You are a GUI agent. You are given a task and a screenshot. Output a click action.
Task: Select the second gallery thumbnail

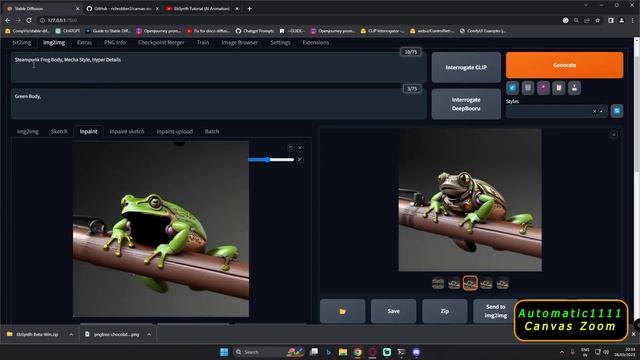[x=454, y=283]
